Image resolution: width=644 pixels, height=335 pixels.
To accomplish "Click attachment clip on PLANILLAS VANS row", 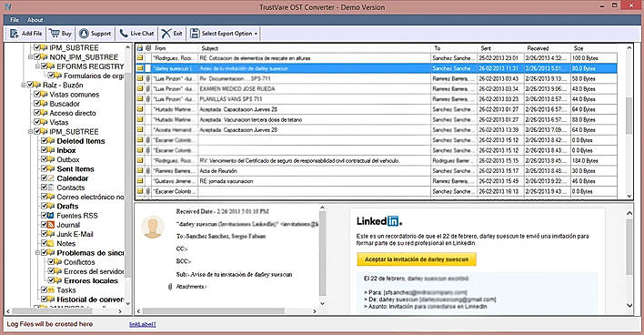I will (x=148, y=99).
